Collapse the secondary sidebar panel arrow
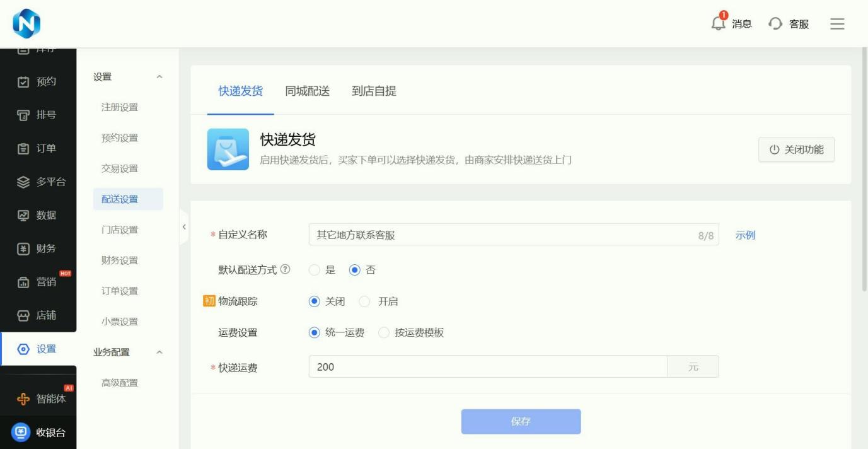868x449 pixels. [x=184, y=226]
